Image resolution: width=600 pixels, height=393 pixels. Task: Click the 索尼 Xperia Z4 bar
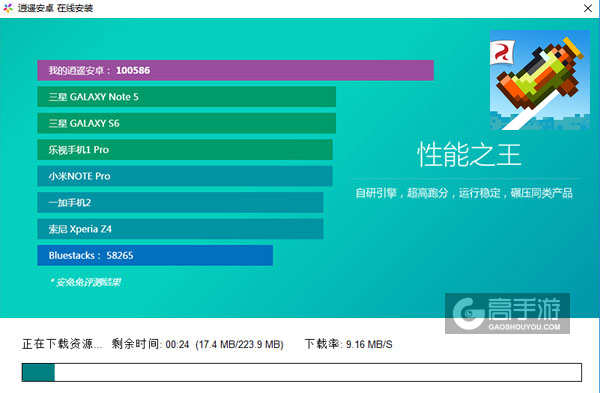point(180,229)
